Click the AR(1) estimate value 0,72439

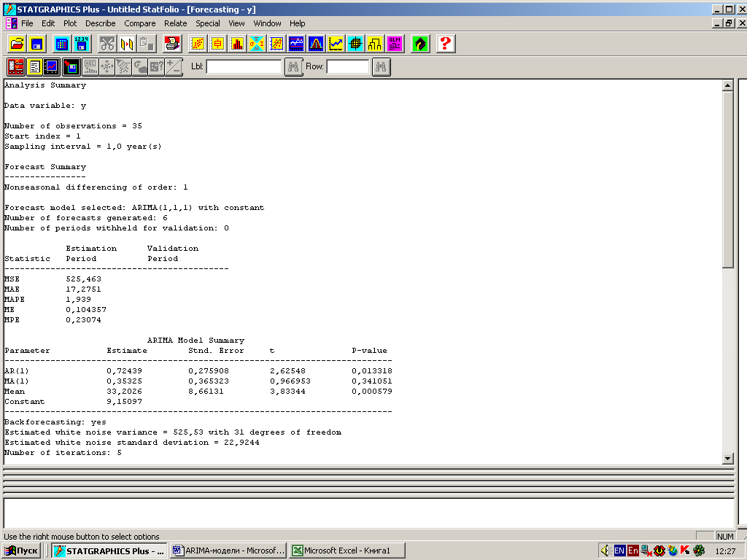[124, 371]
